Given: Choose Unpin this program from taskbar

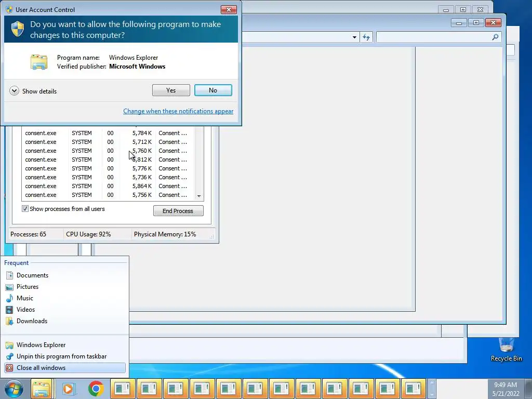Looking at the screenshot, I should [x=65, y=356].
